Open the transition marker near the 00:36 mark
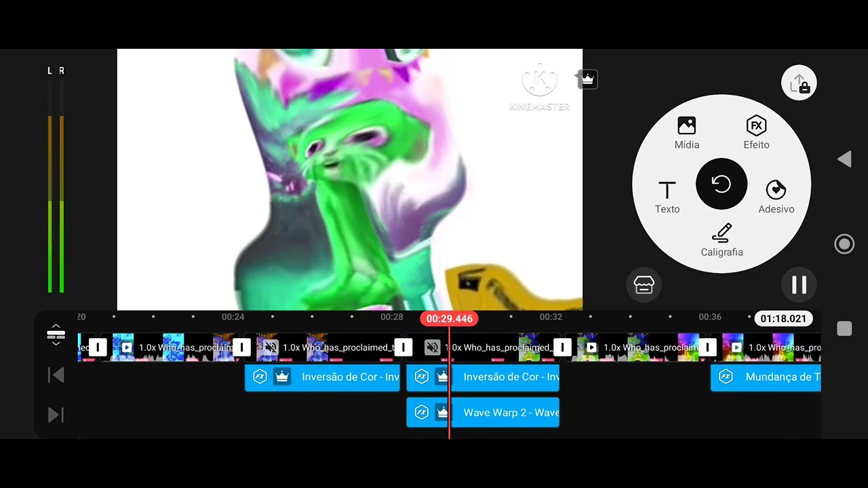Screen dimensions: 868x488 click(708, 348)
